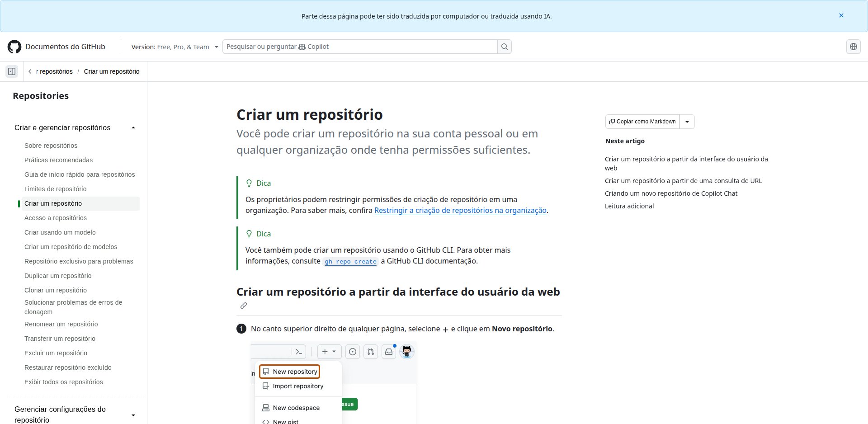Click Documentos do GitHub title
The height and width of the screenshot is (424, 868).
(x=65, y=47)
